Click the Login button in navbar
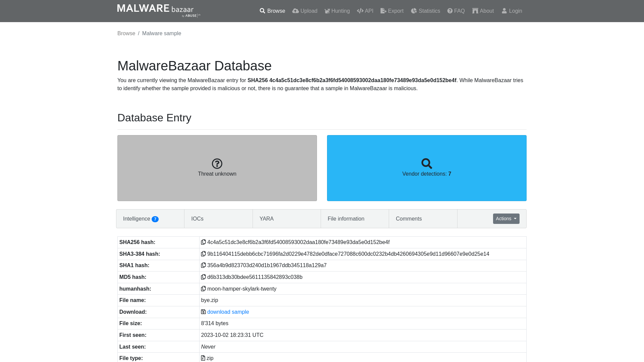 point(512,11)
